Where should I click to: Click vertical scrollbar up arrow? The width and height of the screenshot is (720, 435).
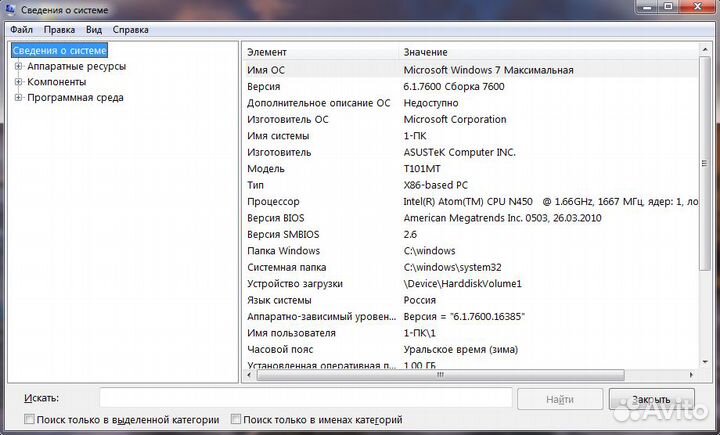point(705,49)
